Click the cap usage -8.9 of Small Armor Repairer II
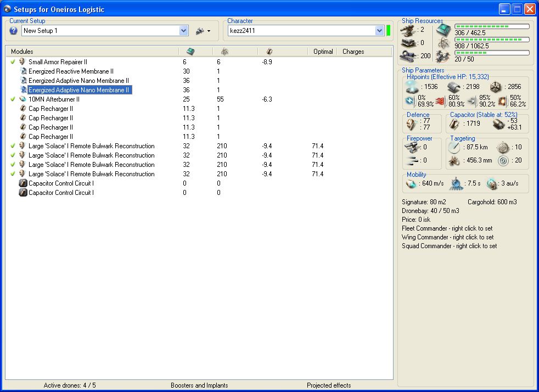This screenshot has width=539, height=392. tap(267, 62)
